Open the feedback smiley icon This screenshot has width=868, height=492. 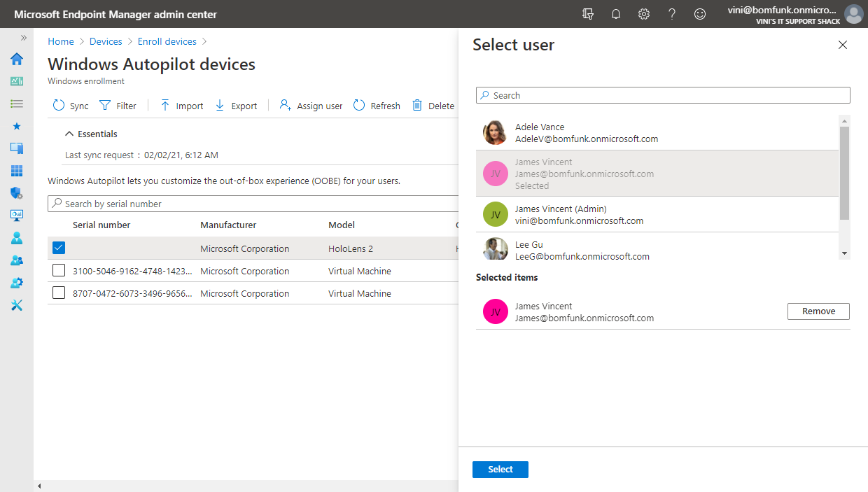700,14
